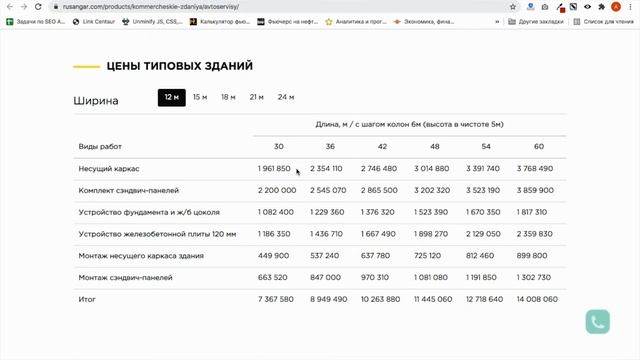This screenshot has height=360, width=640.
Task: Go back to the previous page
Action: [10, 7]
